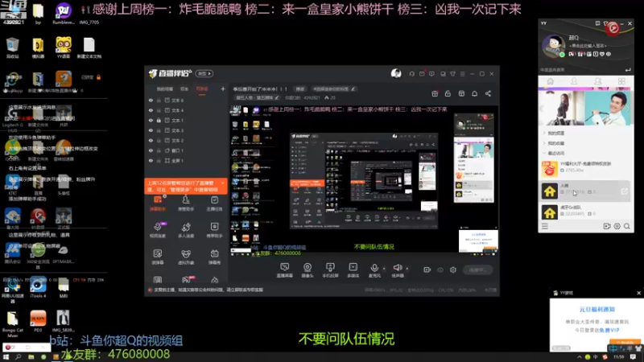644x362 pixels.
Task: Add a 手机投屏 phone mirroring source
Action: pyautogui.click(x=330, y=270)
